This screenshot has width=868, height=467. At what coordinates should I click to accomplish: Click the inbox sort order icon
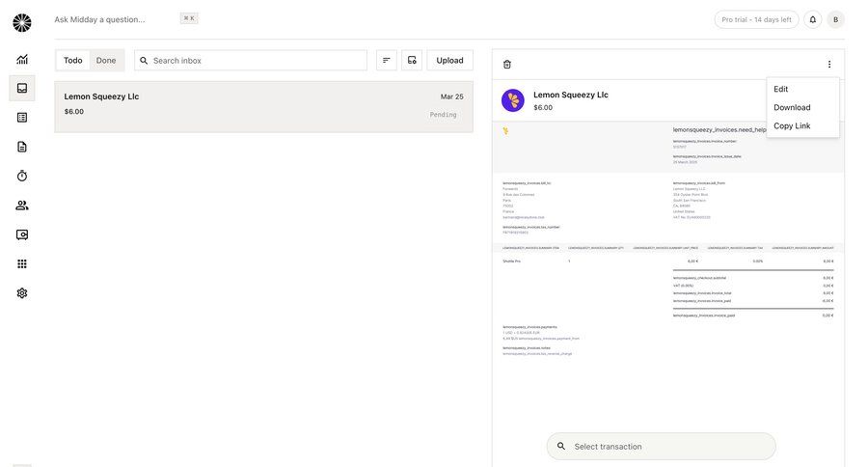pos(387,61)
